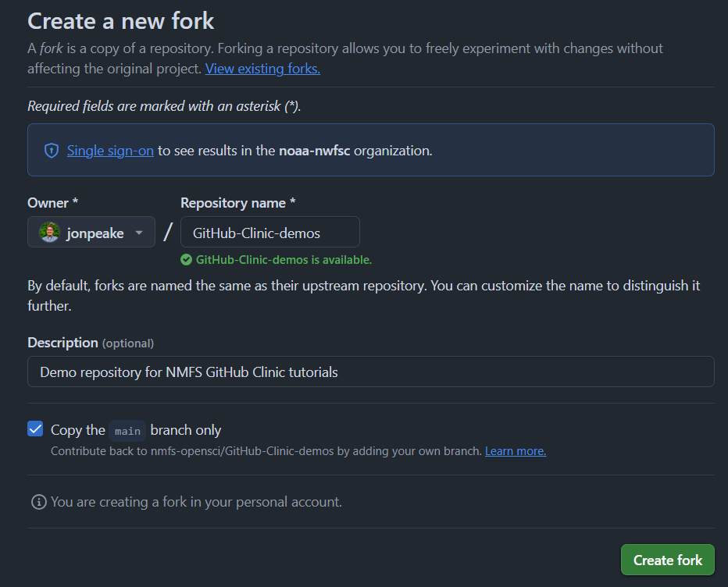Click the Owner field label
This screenshot has height=587, width=728.
coord(53,203)
